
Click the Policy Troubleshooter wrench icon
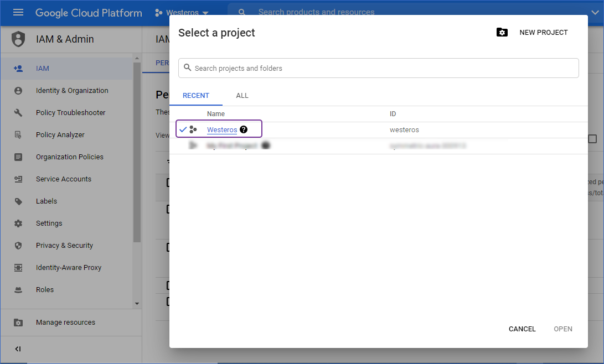(x=18, y=113)
